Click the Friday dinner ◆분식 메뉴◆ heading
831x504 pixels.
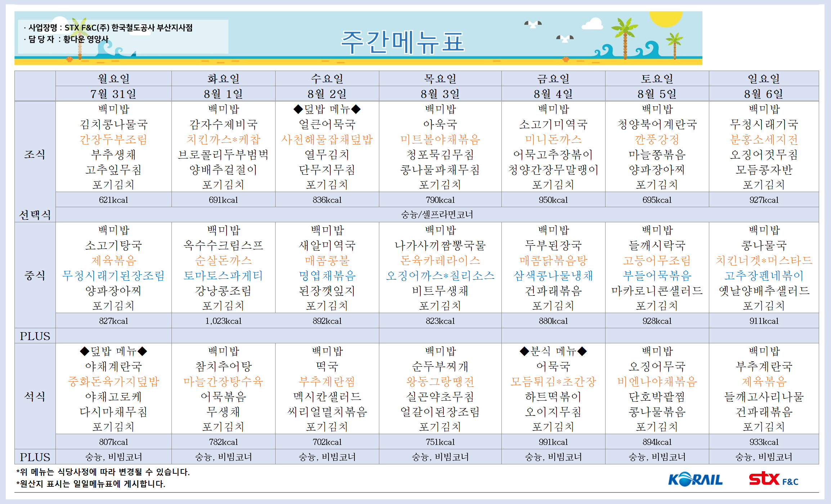pyautogui.click(x=553, y=351)
